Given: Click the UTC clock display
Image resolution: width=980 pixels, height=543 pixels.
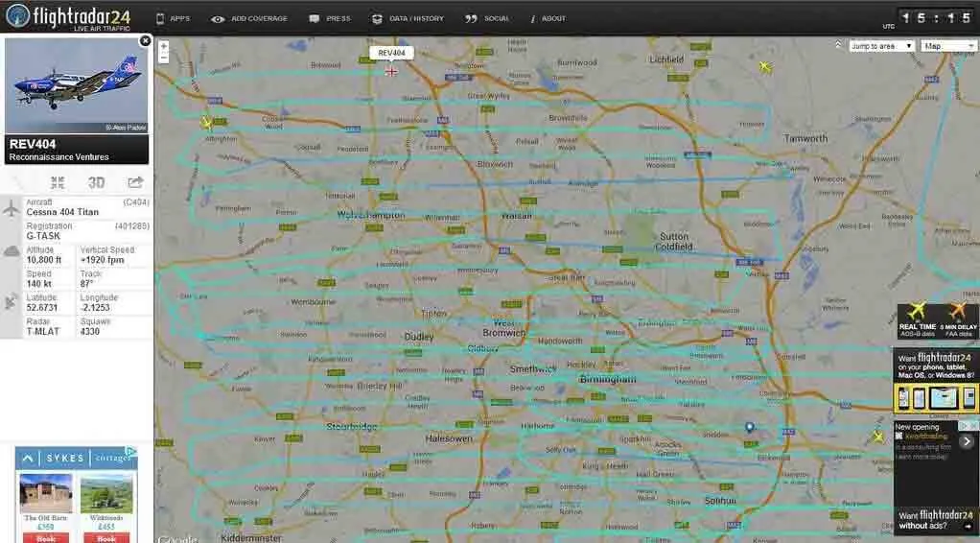Looking at the screenshot, I should tap(936, 17).
